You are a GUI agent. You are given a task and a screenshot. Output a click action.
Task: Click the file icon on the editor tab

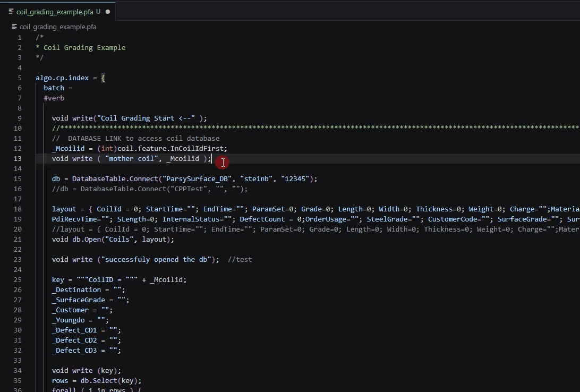pyautogui.click(x=11, y=12)
